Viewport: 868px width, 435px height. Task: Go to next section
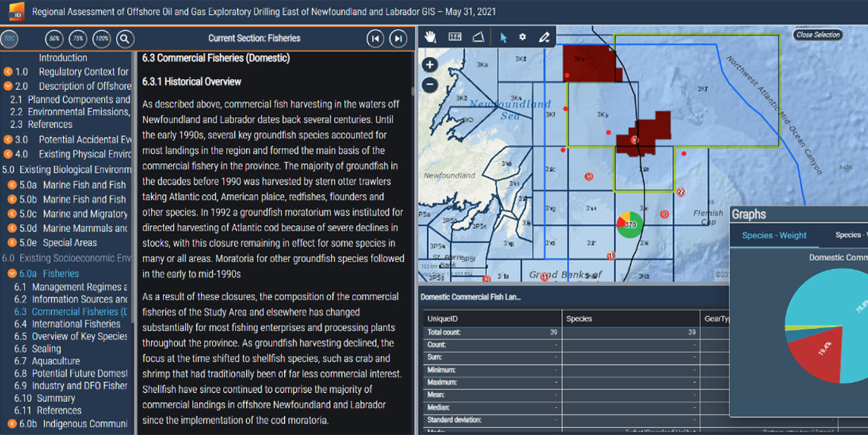pos(398,39)
